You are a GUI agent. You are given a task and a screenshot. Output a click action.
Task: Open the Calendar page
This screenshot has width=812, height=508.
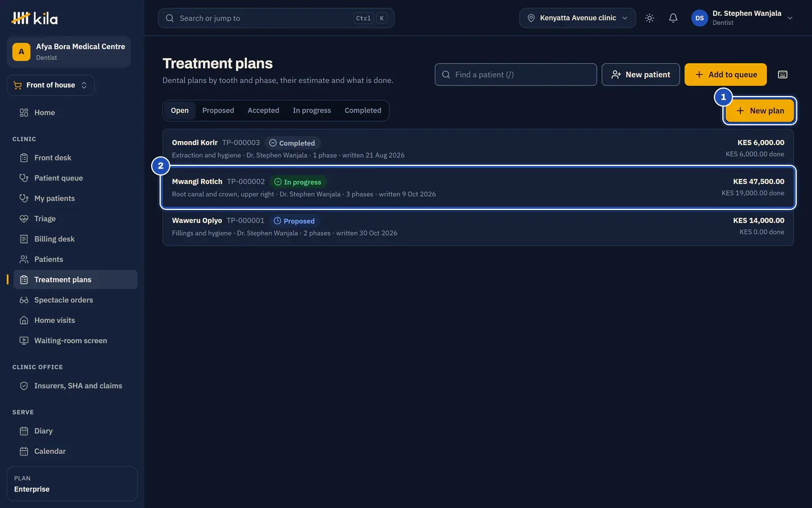(76, 451)
